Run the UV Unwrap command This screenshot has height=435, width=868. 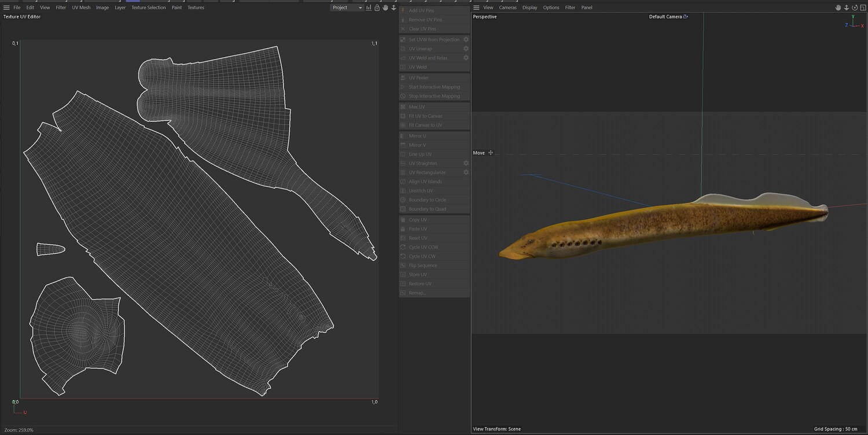click(431, 49)
